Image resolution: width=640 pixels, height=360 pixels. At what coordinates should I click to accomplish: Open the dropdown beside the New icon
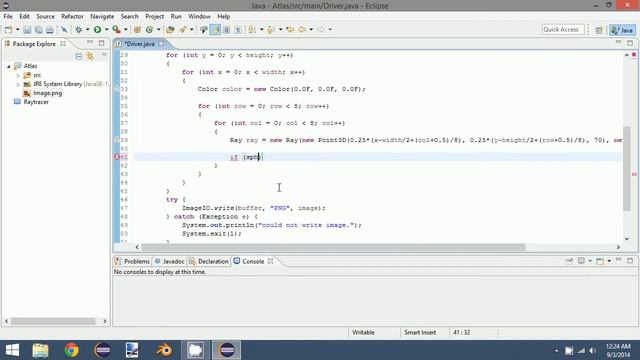(x=18, y=29)
